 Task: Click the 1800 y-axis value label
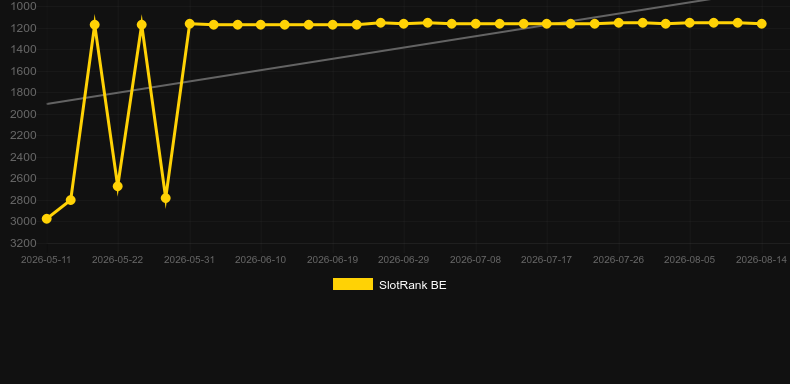point(24,92)
